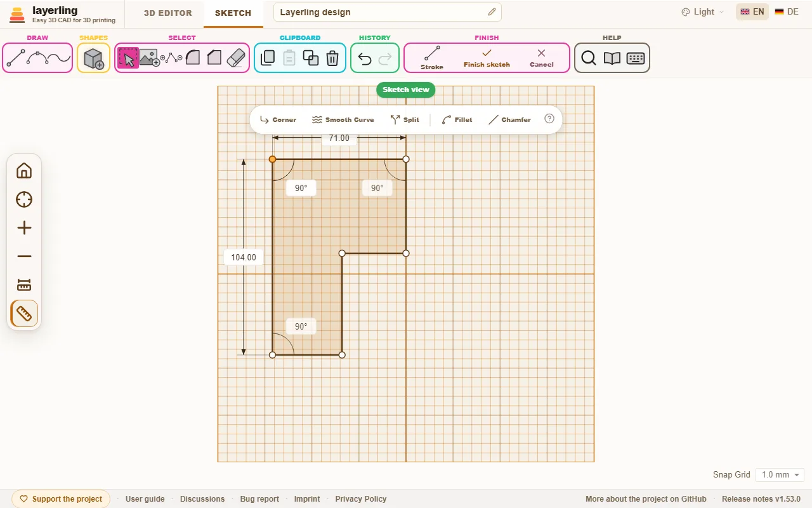Click Finish sketch
The height and width of the screenshot is (508, 812).
coord(487,58)
